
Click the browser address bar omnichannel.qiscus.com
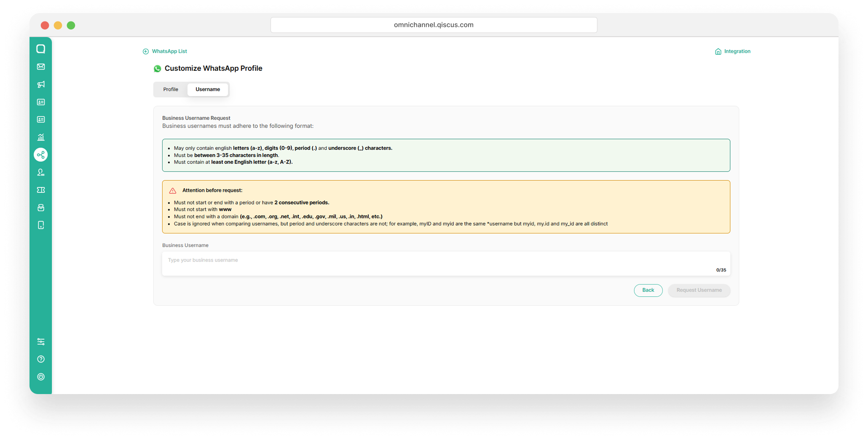pyautogui.click(x=434, y=25)
